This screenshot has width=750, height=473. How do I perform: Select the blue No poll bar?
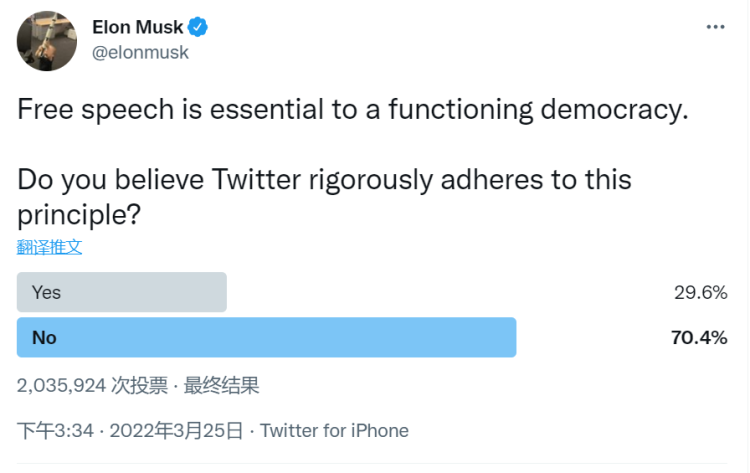[x=266, y=337]
